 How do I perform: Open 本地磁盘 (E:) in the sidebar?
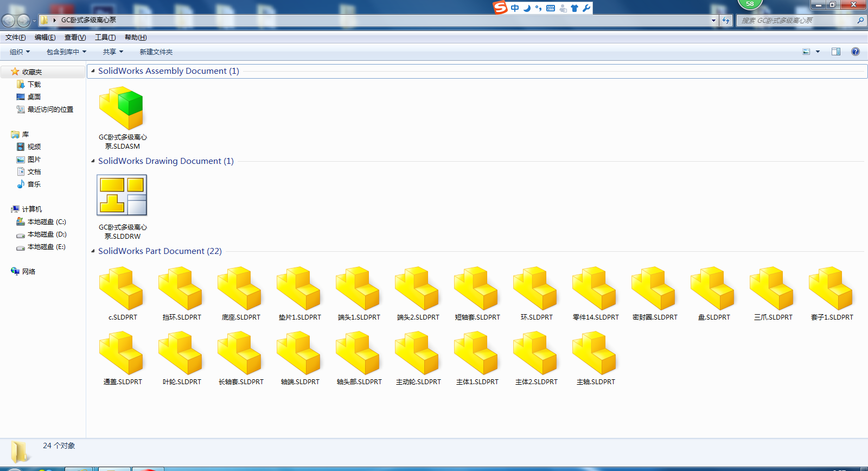pyautogui.click(x=41, y=246)
